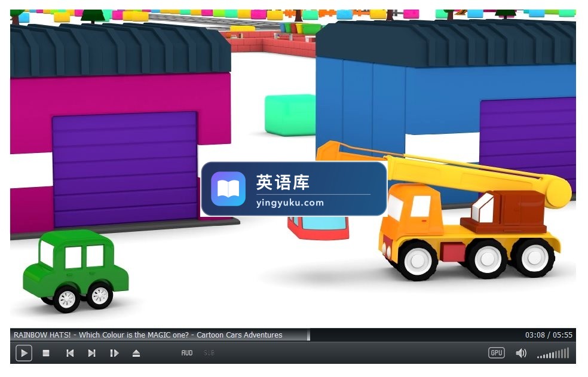Skip to the previous track
588x377 pixels.
coord(70,353)
